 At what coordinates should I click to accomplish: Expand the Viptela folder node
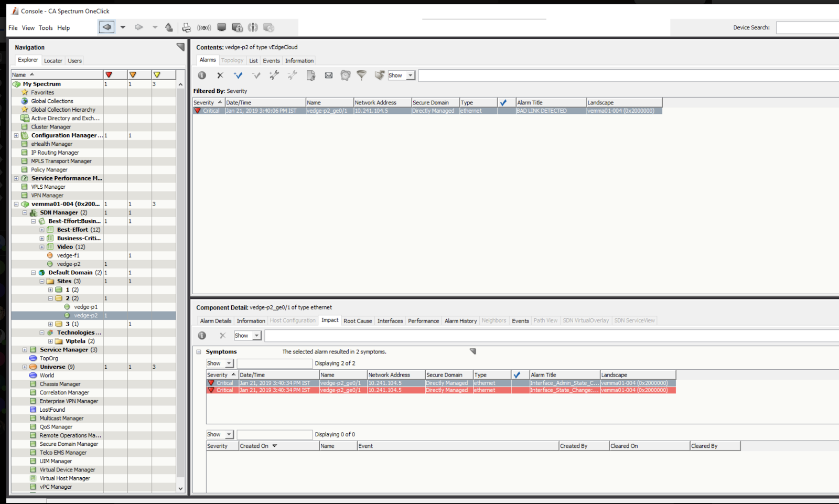(x=50, y=341)
